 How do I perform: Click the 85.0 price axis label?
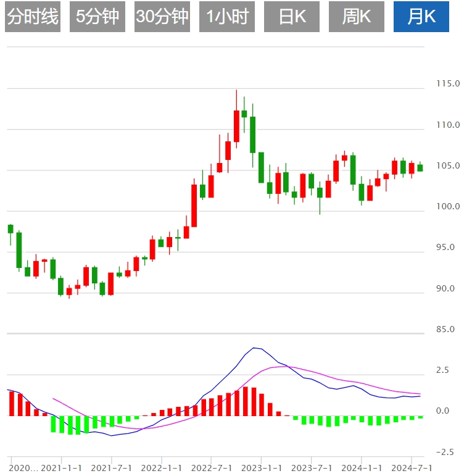point(445,329)
